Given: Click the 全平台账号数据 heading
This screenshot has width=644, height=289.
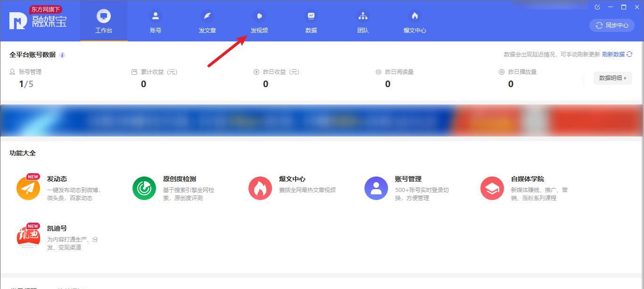Looking at the screenshot, I should pos(33,55).
